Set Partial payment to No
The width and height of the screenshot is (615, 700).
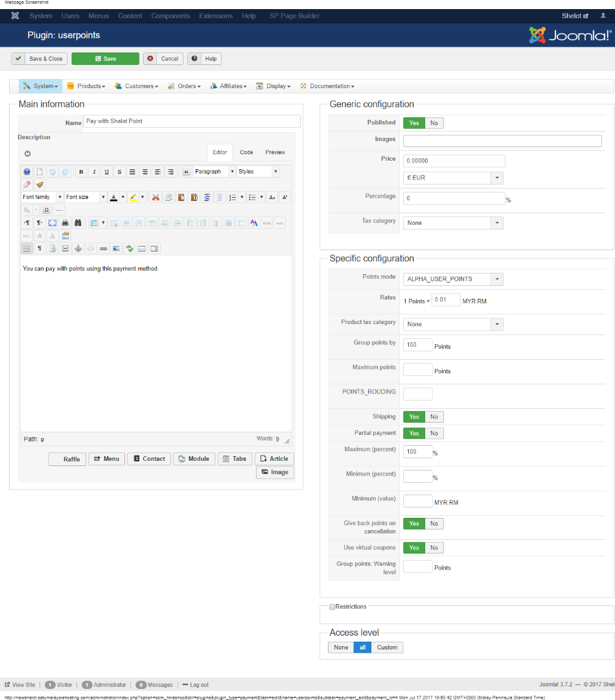pos(434,434)
